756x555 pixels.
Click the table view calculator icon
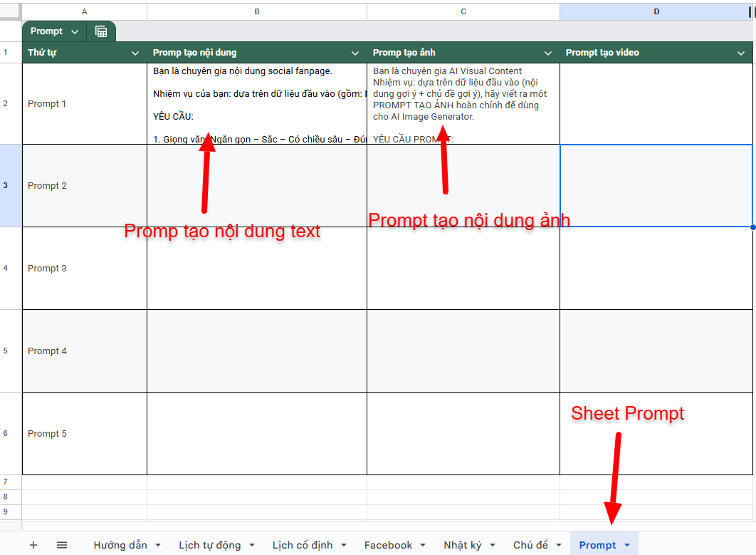pyautogui.click(x=101, y=31)
